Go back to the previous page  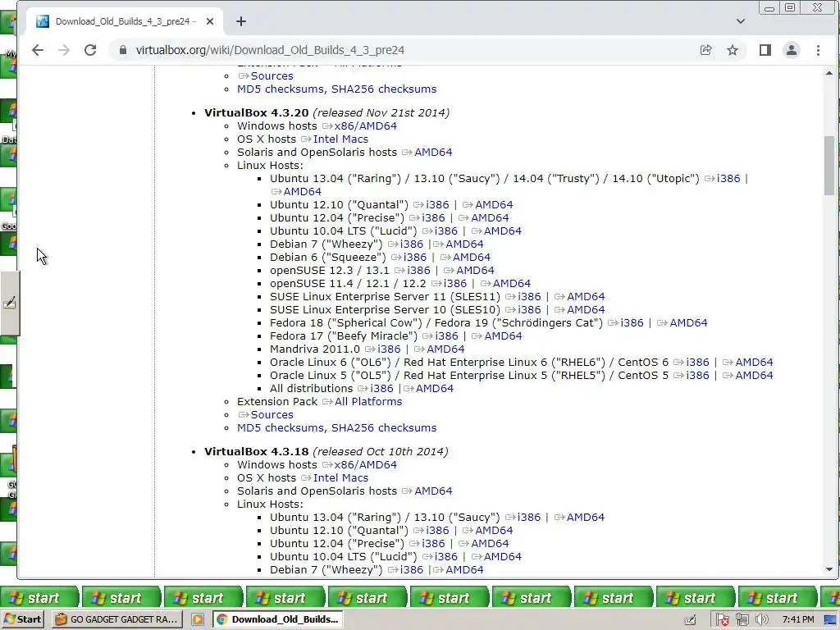38,50
